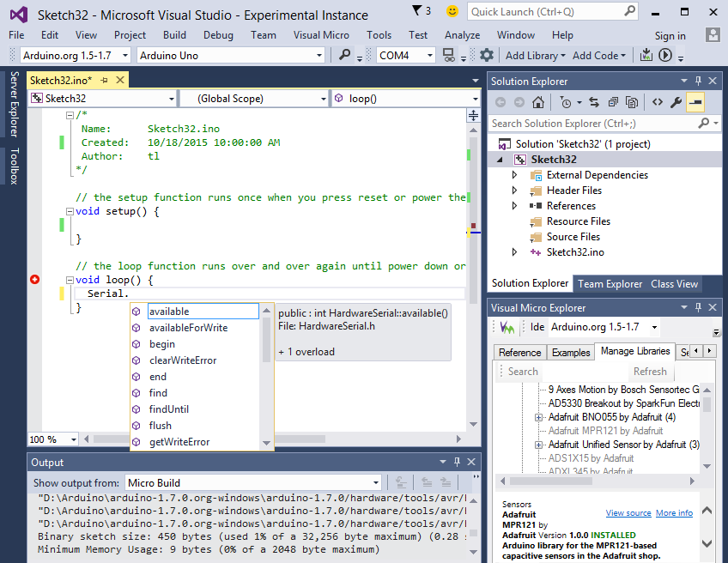Click the View Code icon in Solution Explorer

658,102
